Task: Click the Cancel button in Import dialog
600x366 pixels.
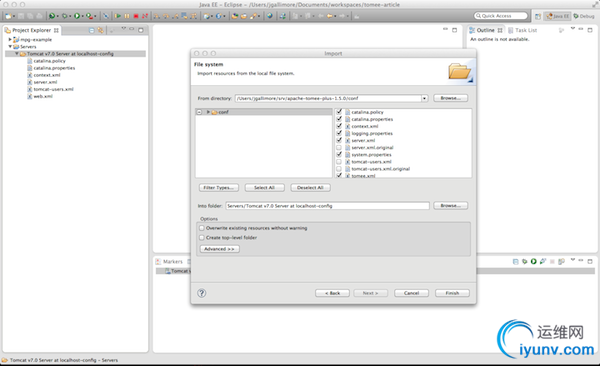Action: click(411, 293)
